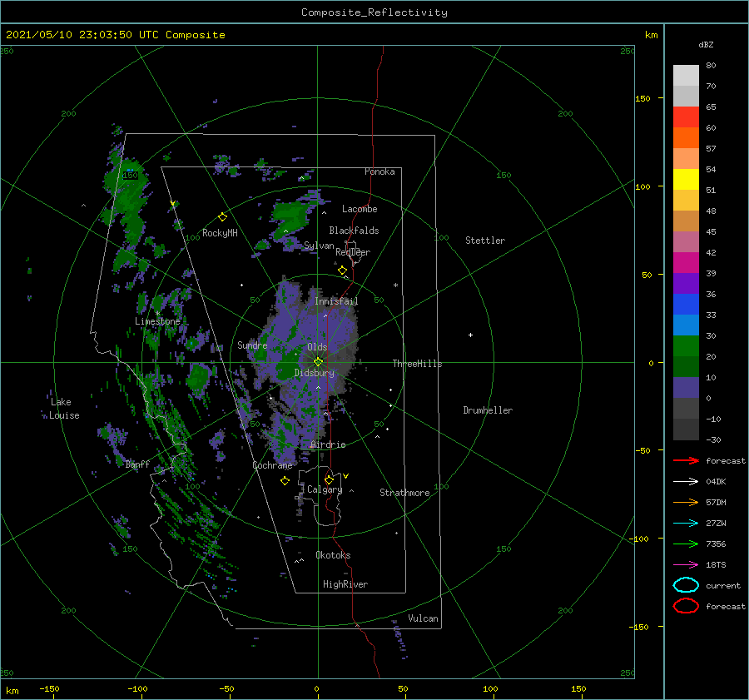Click the Calgary city label
The width and height of the screenshot is (749, 700).
tap(325, 489)
